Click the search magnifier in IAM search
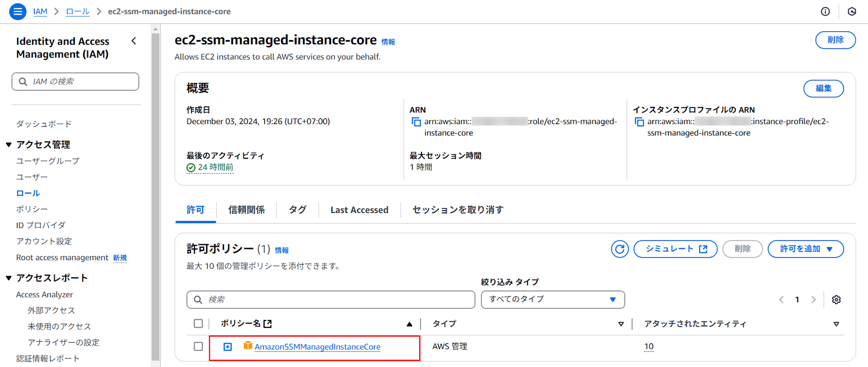 point(23,82)
